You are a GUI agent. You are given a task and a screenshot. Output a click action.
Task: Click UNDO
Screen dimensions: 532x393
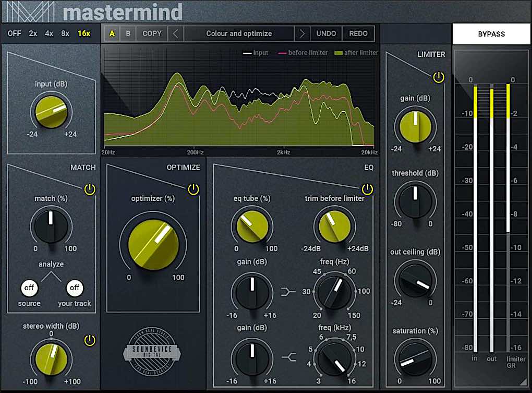[x=326, y=33]
